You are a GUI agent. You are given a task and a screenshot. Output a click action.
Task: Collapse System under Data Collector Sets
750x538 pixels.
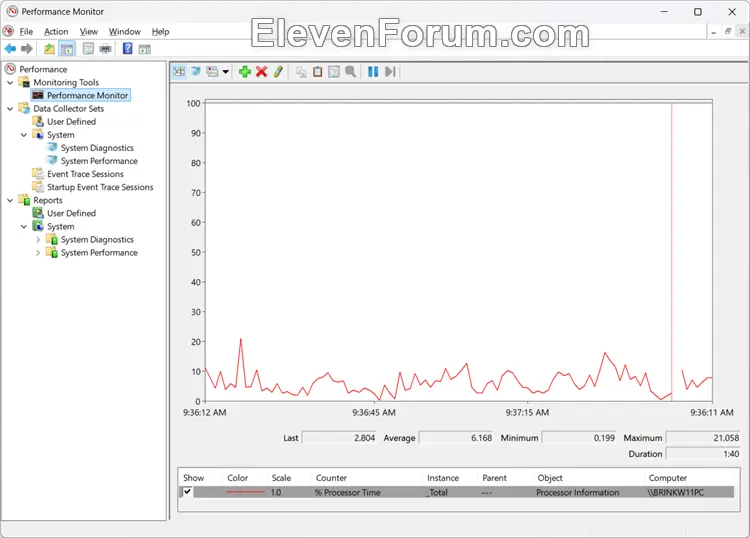tap(24, 135)
